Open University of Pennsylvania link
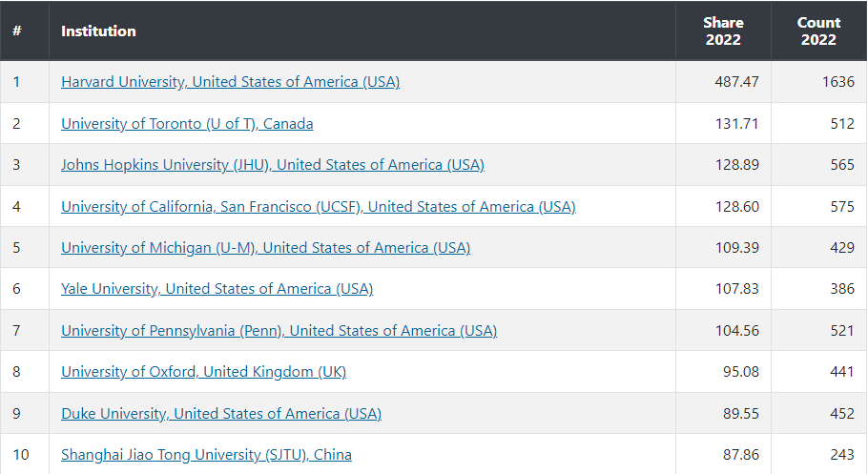This screenshot has width=868, height=474. [279, 331]
